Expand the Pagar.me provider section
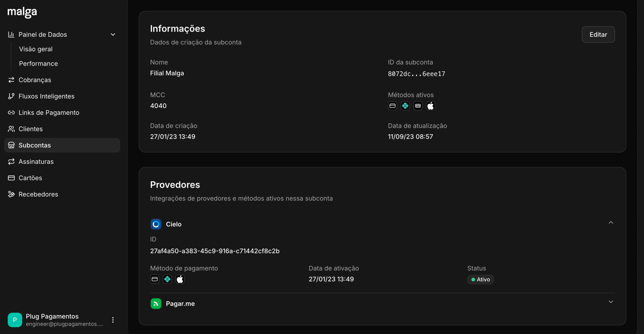 click(x=611, y=302)
